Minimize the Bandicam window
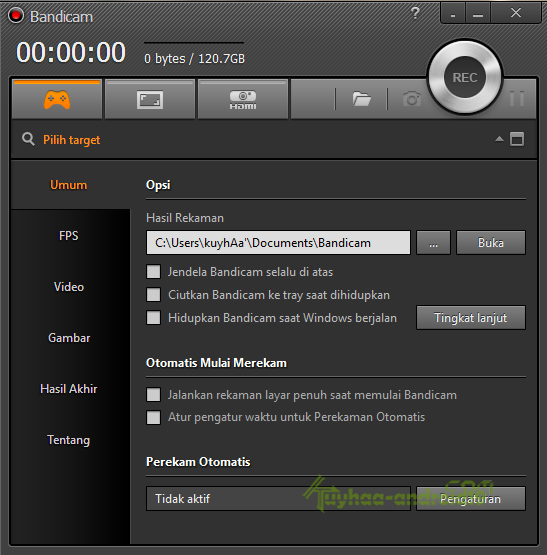The image size is (547, 555). (x=478, y=13)
